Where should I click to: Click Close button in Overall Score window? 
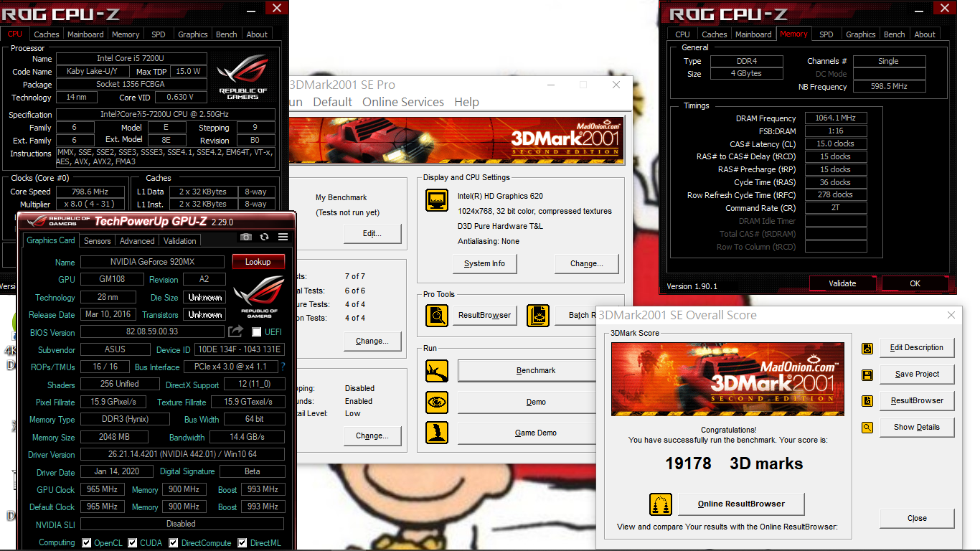[917, 518]
